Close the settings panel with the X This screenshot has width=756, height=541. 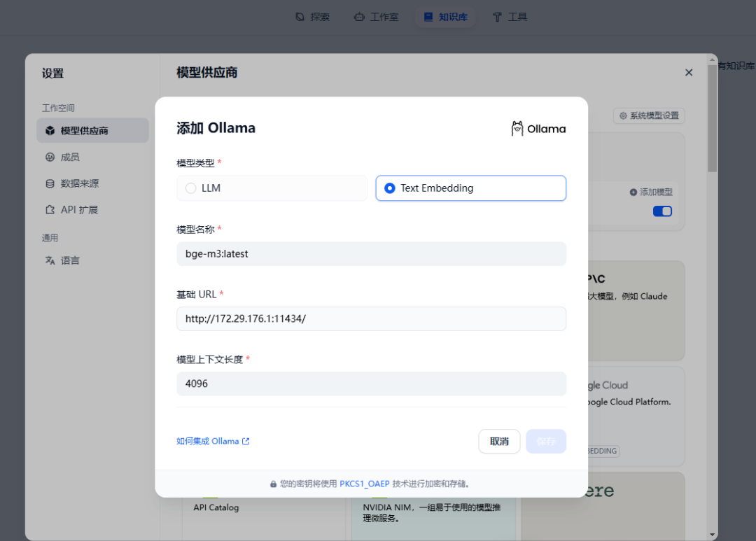click(x=689, y=72)
